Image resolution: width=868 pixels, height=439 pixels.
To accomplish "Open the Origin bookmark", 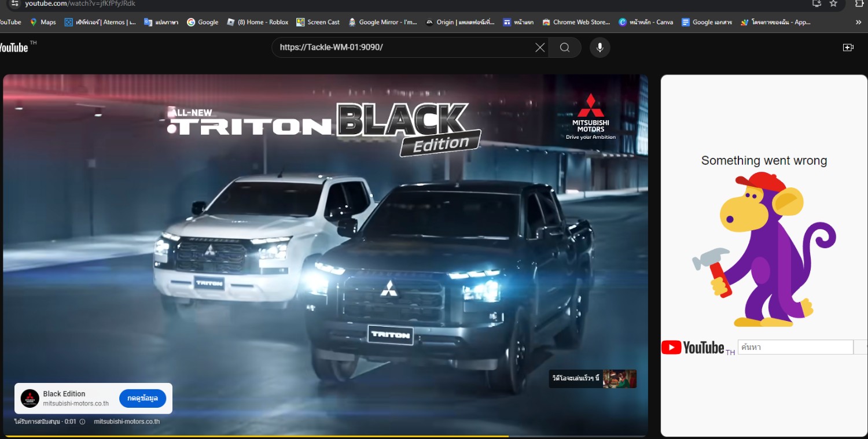I will (x=460, y=22).
